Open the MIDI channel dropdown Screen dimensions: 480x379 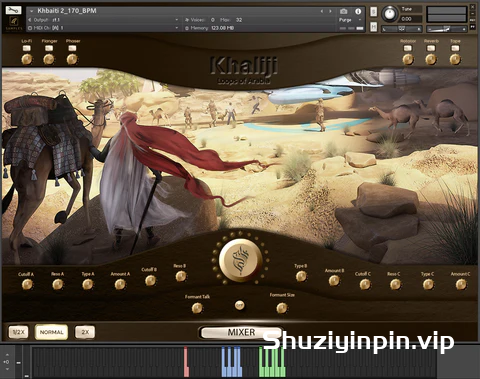(103, 28)
